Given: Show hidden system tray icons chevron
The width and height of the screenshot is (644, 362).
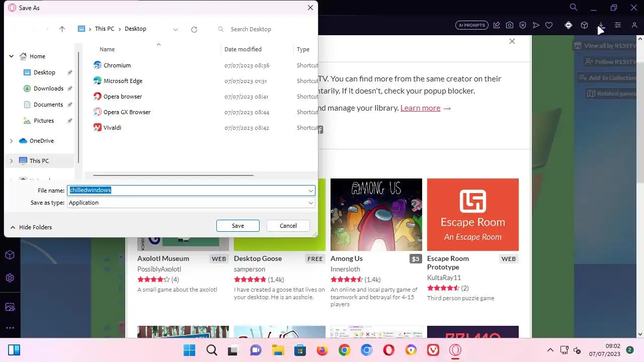Looking at the screenshot, I should click(x=550, y=350).
